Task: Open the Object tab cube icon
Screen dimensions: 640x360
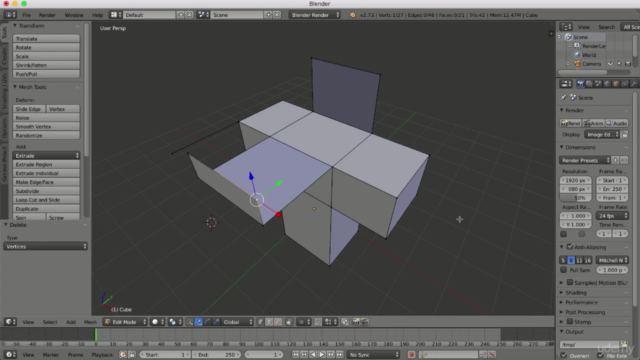Action: click(x=616, y=84)
